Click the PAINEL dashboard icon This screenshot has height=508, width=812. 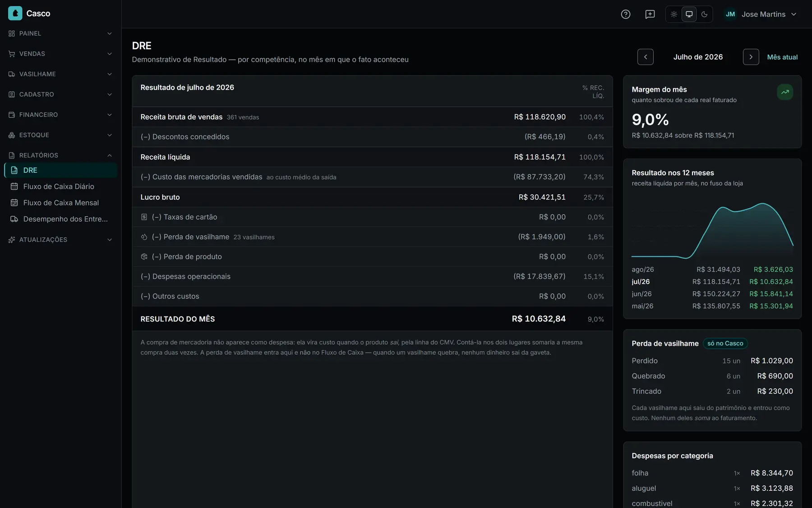click(12, 33)
